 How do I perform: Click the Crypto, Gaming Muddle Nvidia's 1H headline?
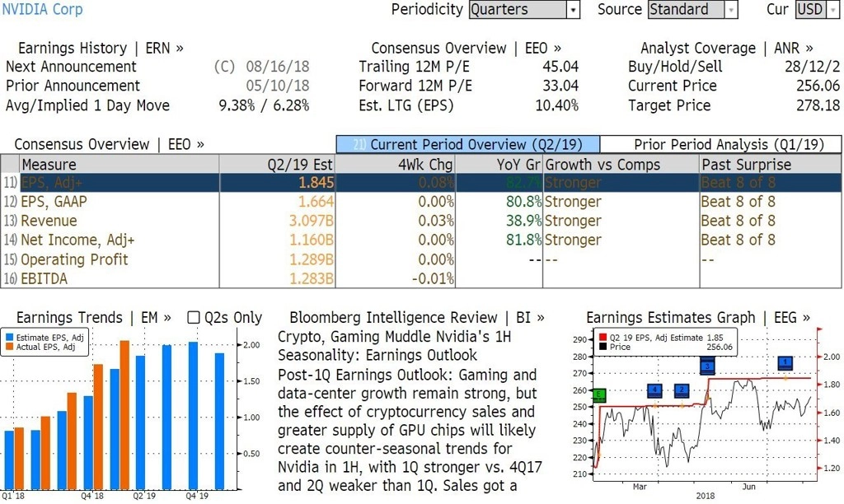pos(394,346)
